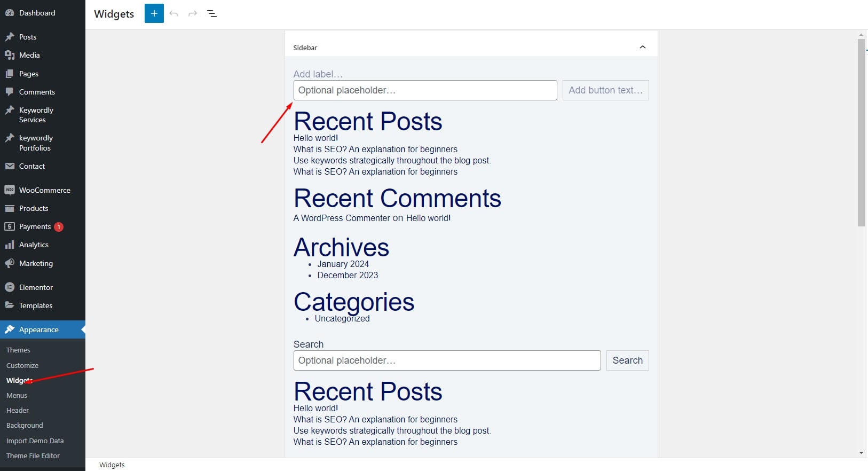This screenshot has width=868, height=471.
Task: Click the Add label text field
Action: pyautogui.click(x=318, y=74)
